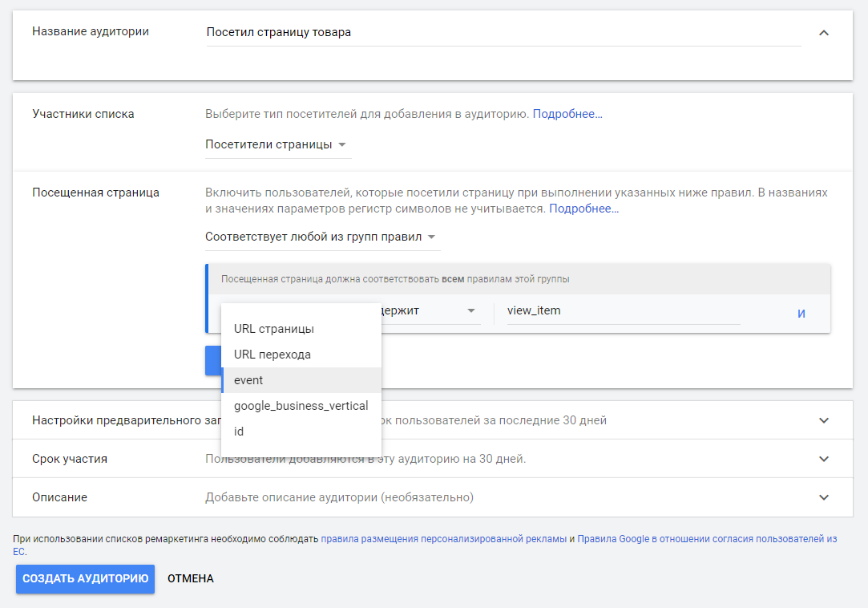
Task: Select 'URL страницы' from the list
Action: coord(274,329)
